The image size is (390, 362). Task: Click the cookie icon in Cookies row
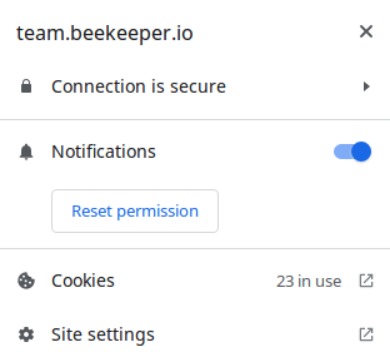(26, 281)
